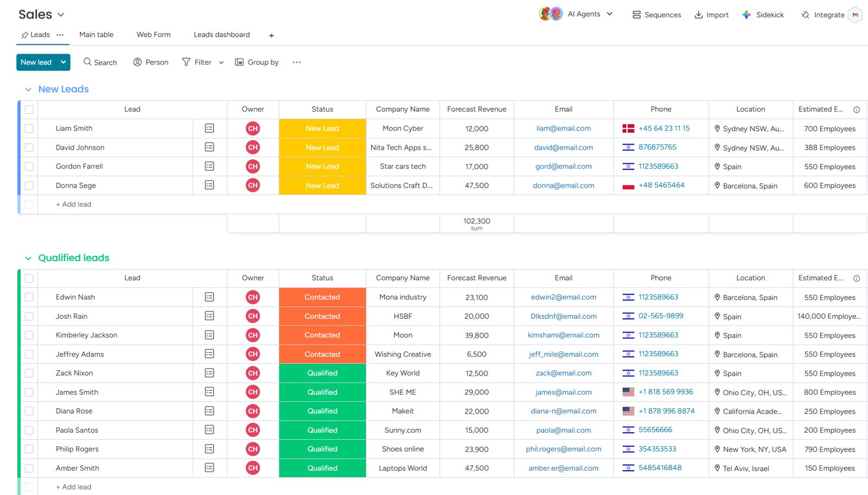Open the Search field

[100, 62]
